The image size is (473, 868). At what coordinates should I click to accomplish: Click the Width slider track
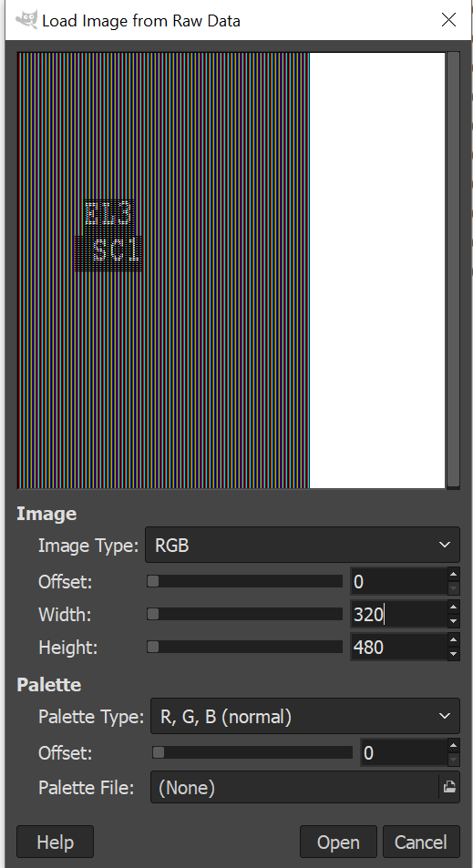pyautogui.click(x=245, y=614)
